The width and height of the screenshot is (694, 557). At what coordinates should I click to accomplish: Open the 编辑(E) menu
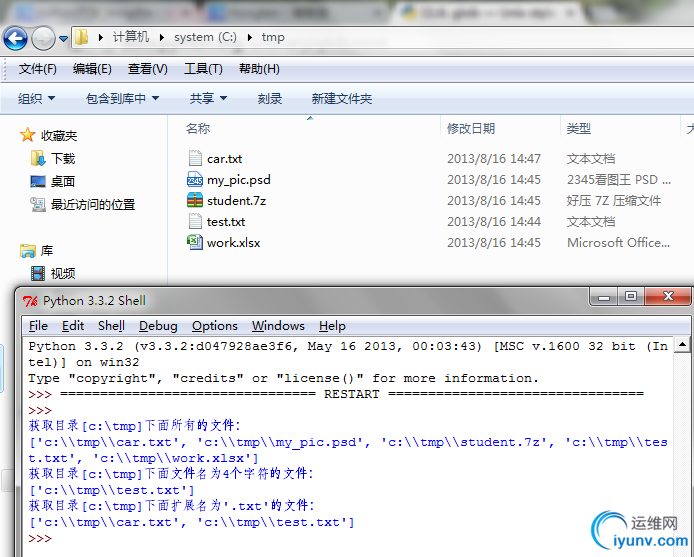coord(92,69)
